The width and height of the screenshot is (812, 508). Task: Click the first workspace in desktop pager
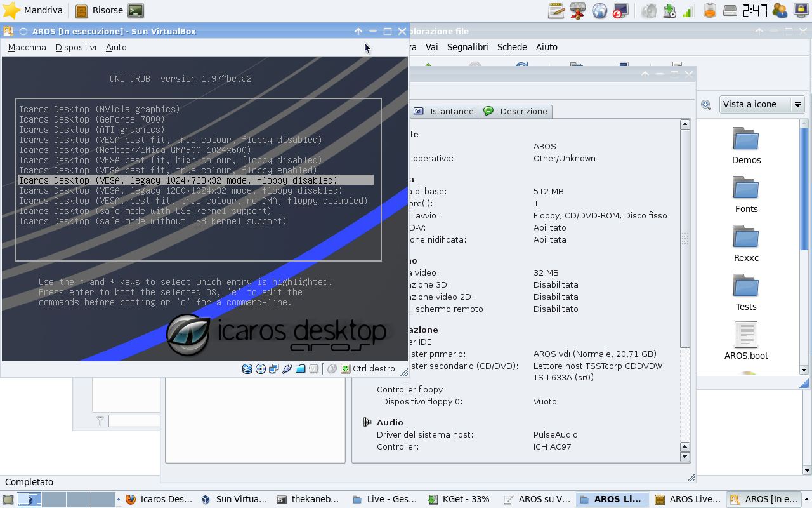click(29, 499)
